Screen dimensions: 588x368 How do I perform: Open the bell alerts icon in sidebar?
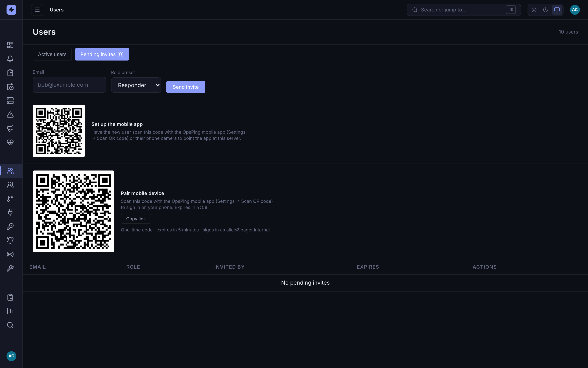click(10, 59)
